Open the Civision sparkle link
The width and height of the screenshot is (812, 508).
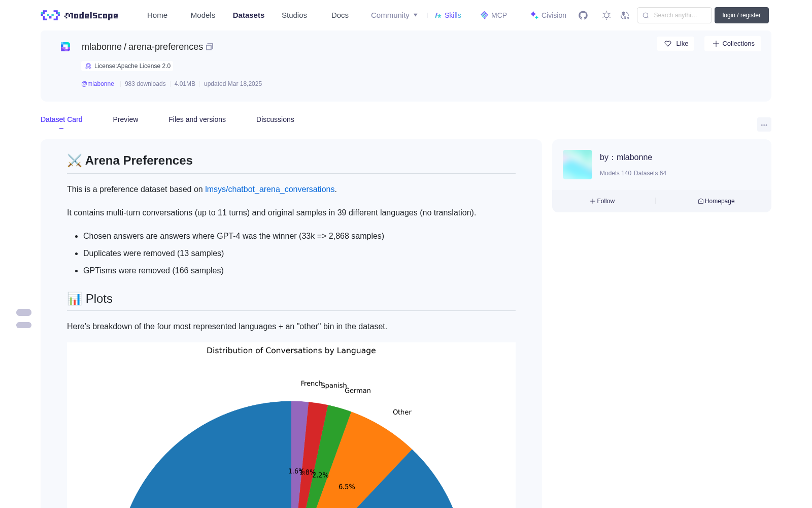(x=548, y=15)
